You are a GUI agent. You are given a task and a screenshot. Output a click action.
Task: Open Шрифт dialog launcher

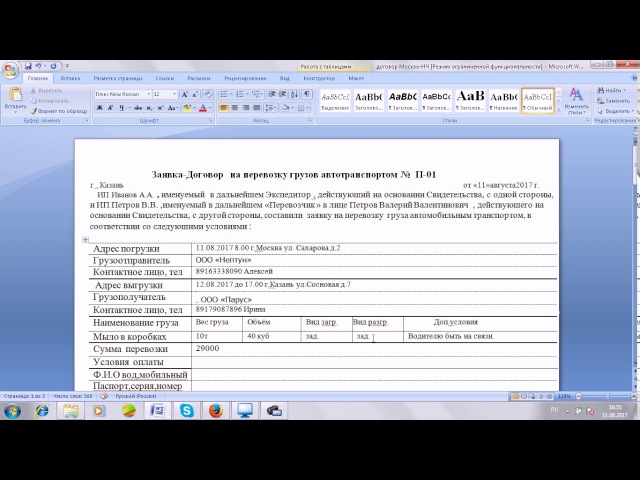(x=211, y=120)
